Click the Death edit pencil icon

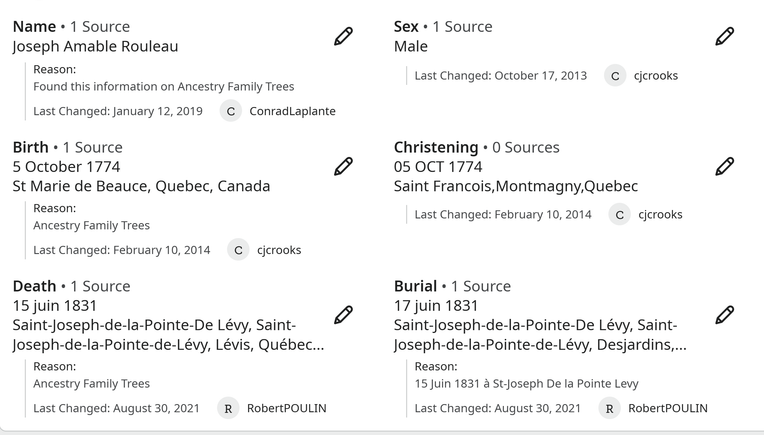tap(344, 315)
